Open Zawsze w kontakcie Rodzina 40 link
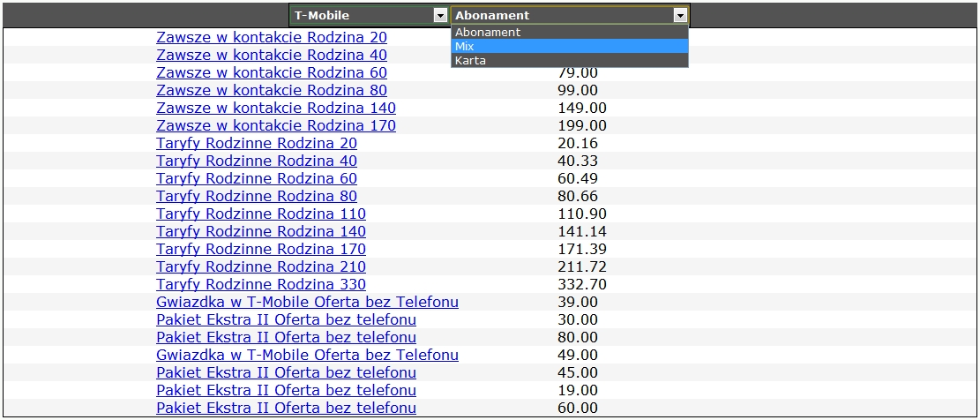The image size is (980, 420). coord(272,55)
